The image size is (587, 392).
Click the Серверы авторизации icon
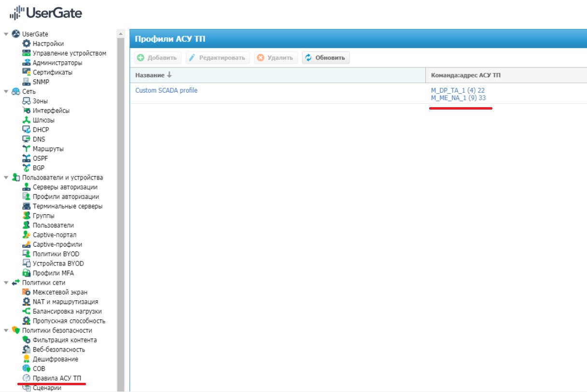27,187
